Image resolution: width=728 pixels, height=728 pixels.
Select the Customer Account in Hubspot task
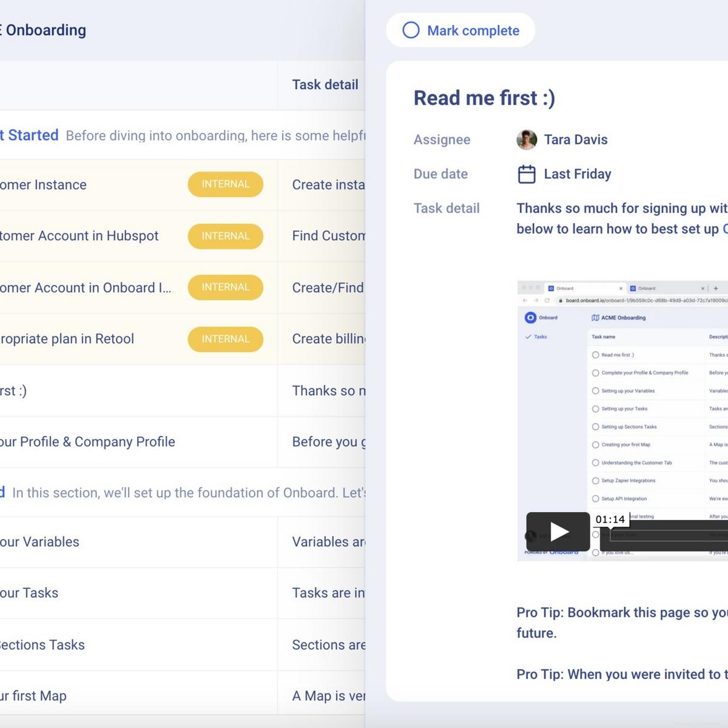click(x=79, y=236)
